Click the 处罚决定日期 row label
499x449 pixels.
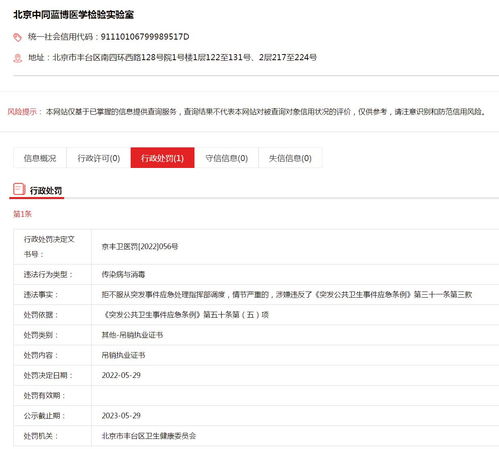point(48,375)
